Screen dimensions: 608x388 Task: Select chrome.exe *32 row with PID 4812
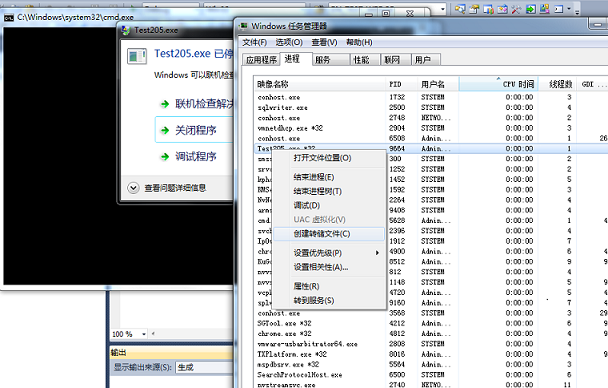coord(431,334)
